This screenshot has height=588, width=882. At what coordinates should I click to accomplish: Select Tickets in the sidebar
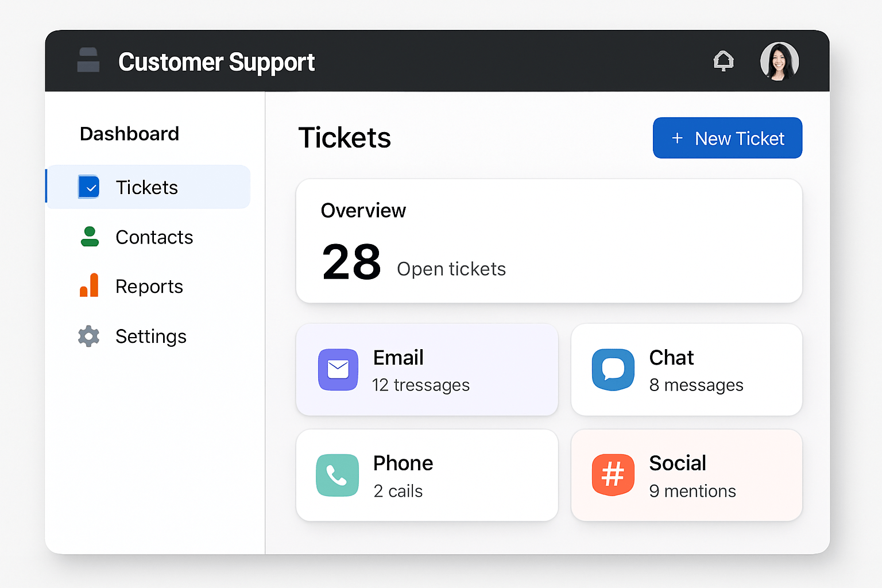click(x=147, y=187)
